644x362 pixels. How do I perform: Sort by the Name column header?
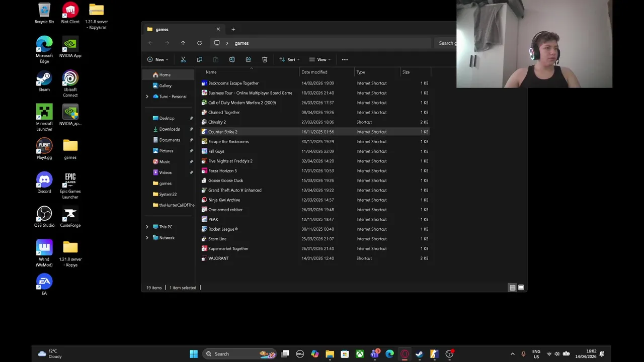pyautogui.click(x=249, y=72)
